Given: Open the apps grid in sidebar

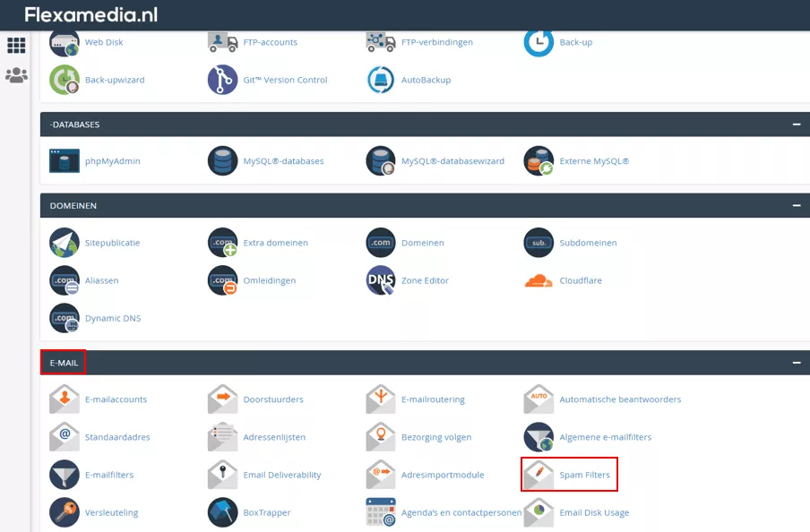Looking at the screenshot, I should tap(16, 45).
